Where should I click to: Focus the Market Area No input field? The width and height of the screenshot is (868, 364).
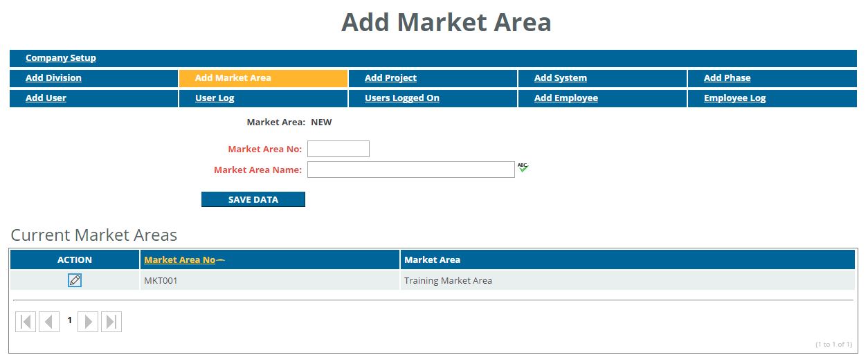tap(338, 149)
